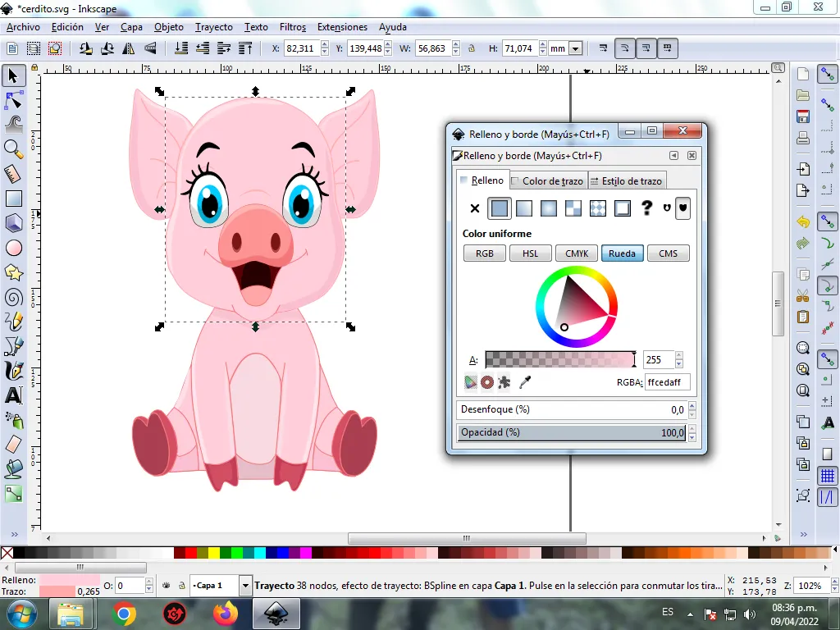Screen dimensions: 840x630
Task: Open the mm units dropdown
Action: [x=575, y=48]
